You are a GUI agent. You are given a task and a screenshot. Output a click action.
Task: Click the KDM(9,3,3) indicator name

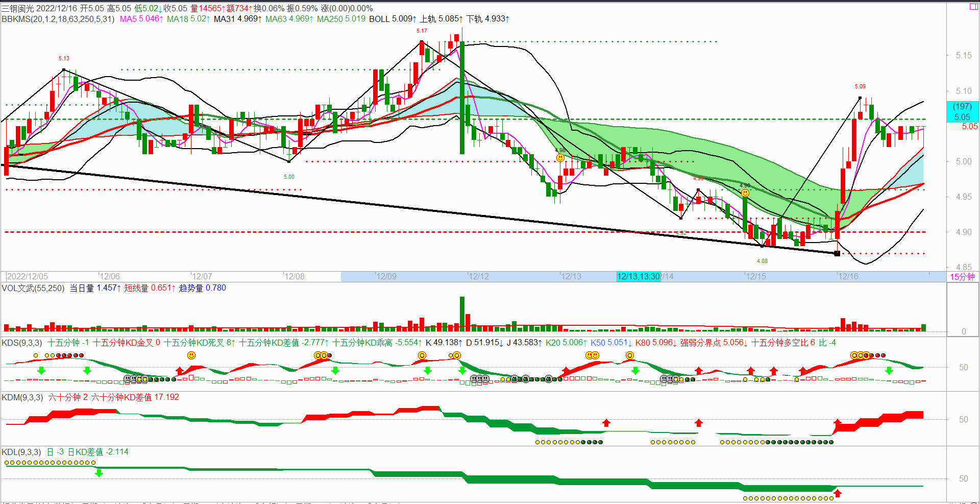tap(22, 397)
